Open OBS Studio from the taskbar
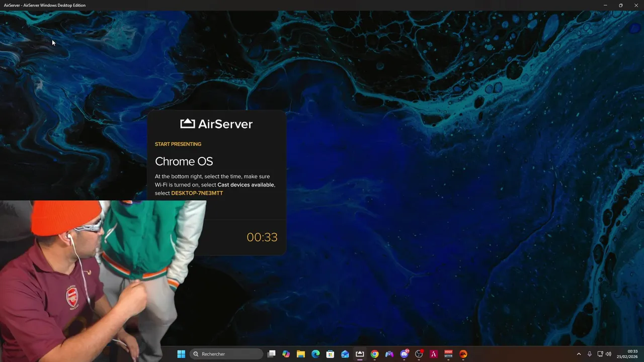The height and width of the screenshot is (362, 644). (x=419, y=354)
